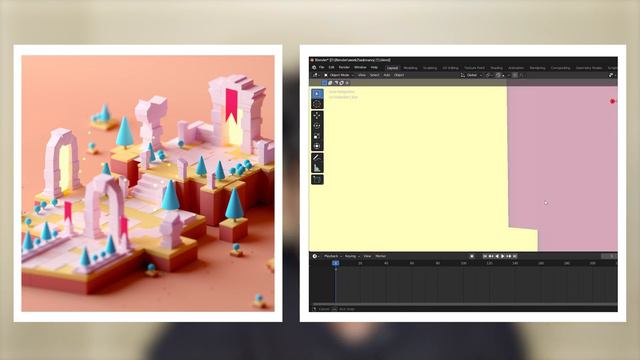
Task: Open the viewport Select menu
Action: pos(374,75)
